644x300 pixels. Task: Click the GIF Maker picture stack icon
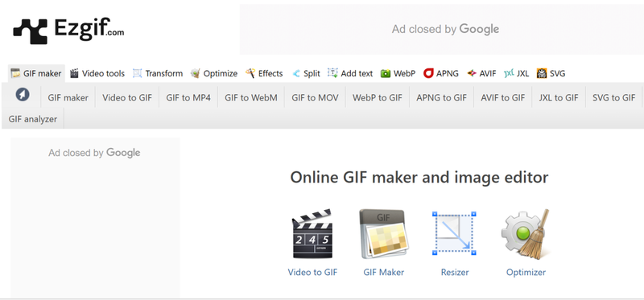point(384,234)
